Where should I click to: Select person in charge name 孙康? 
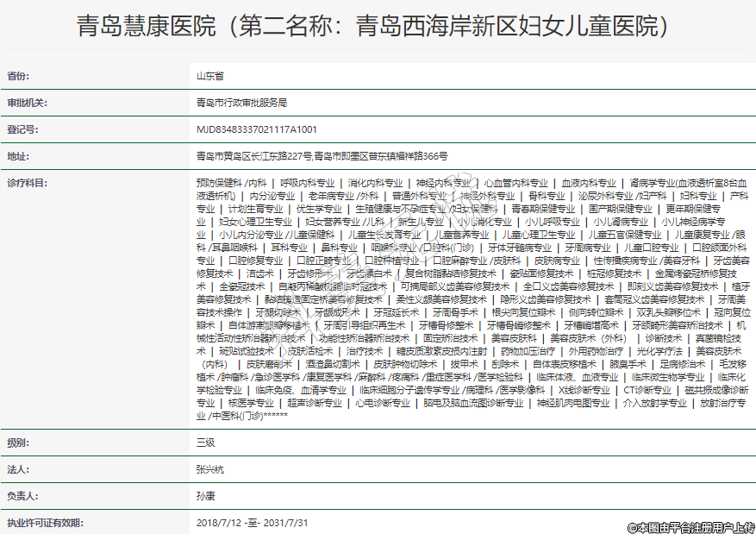click(205, 497)
